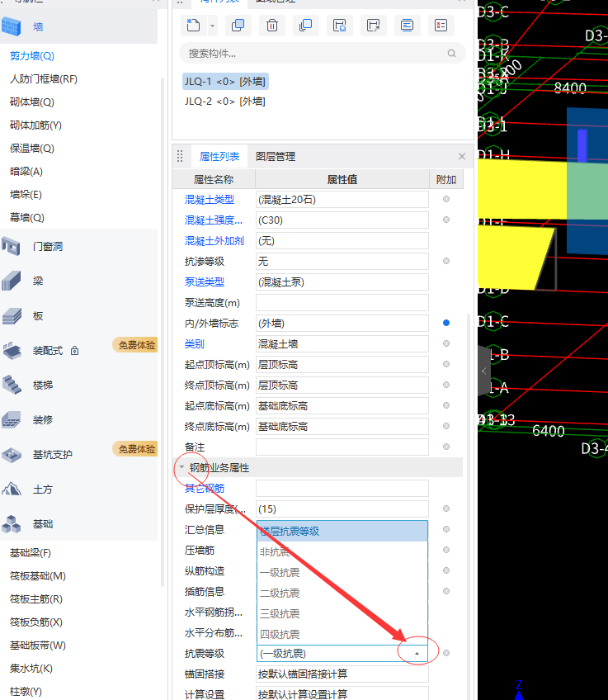
Task: Open the 梁 beam category icon
Action: [x=12, y=281]
